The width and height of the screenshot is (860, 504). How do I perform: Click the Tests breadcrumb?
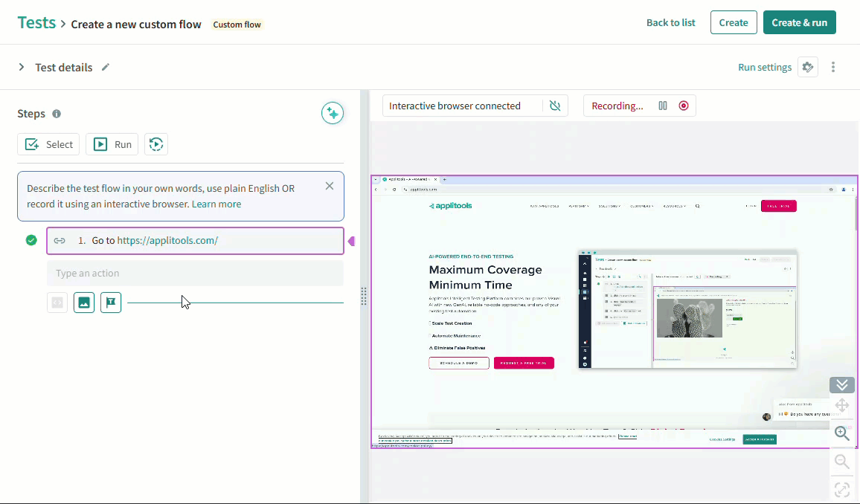(x=36, y=22)
